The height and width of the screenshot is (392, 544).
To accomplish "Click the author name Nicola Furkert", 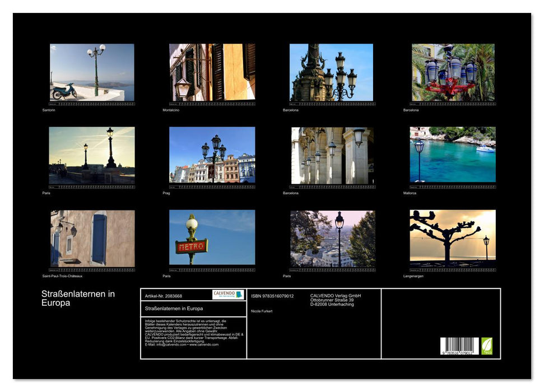I will [262, 311].
